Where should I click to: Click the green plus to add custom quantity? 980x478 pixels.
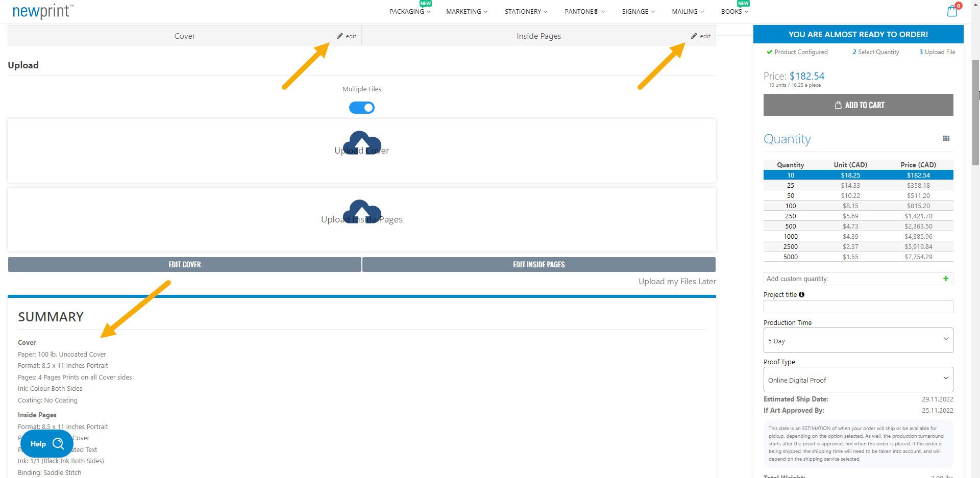coord(946,279)
